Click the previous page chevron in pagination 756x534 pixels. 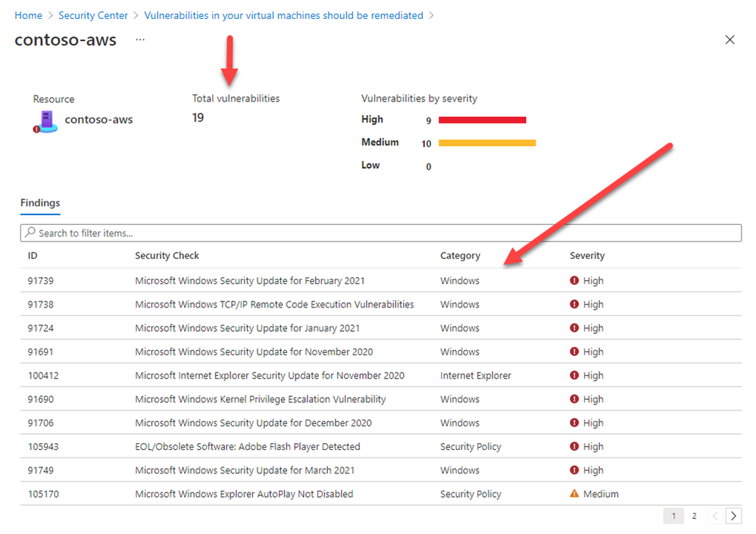tap(714, 515)
